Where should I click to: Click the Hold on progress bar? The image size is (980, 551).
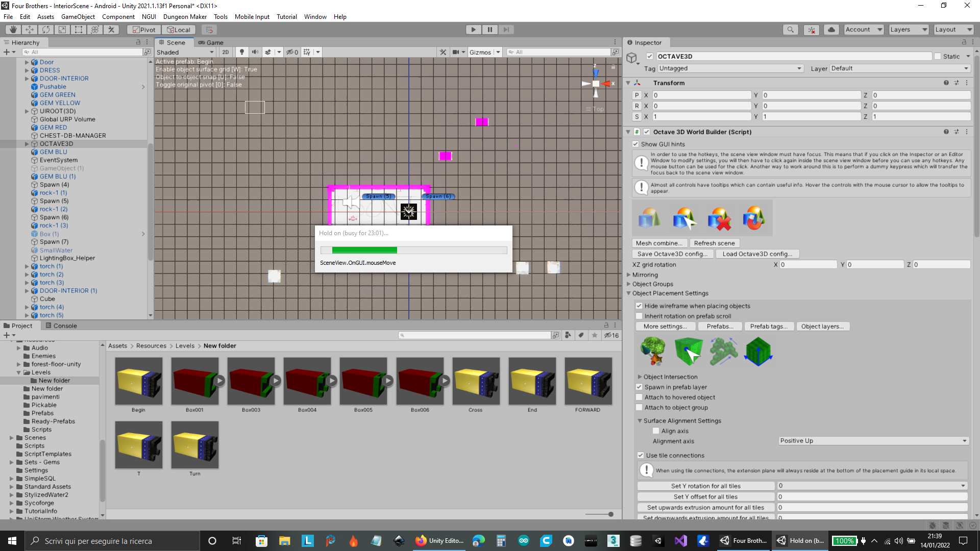[x=414, y=251]
